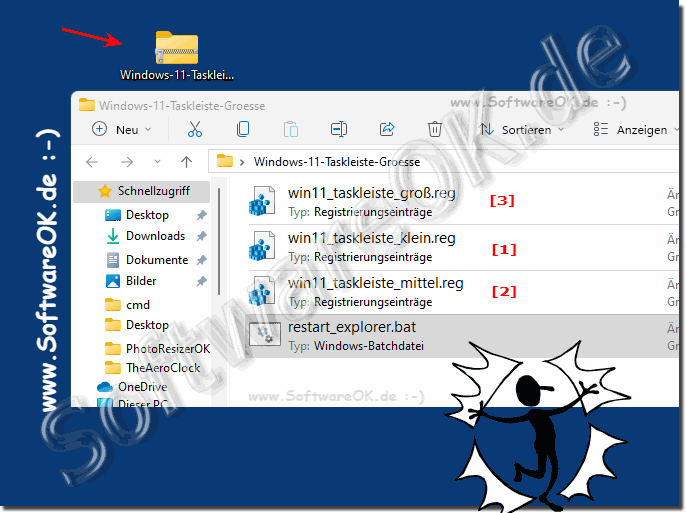Select file win11_taskleiste_mittel.reg

point(464,292)
